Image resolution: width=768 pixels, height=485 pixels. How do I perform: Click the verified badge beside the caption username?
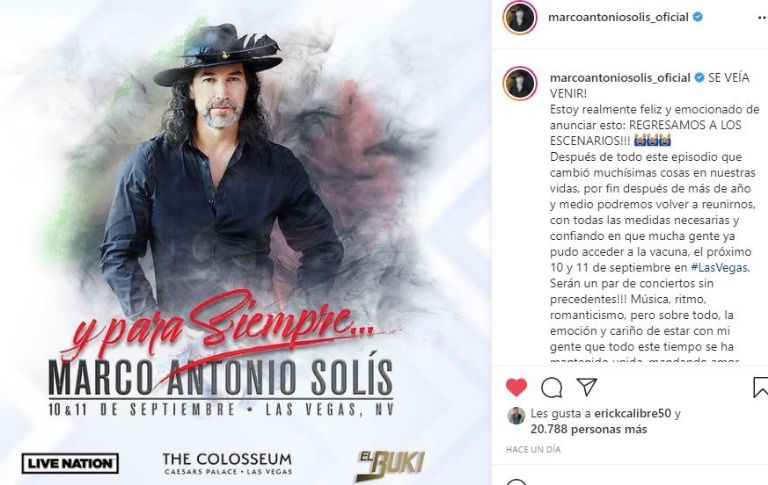pyautogui.click(x=699, y=77)
